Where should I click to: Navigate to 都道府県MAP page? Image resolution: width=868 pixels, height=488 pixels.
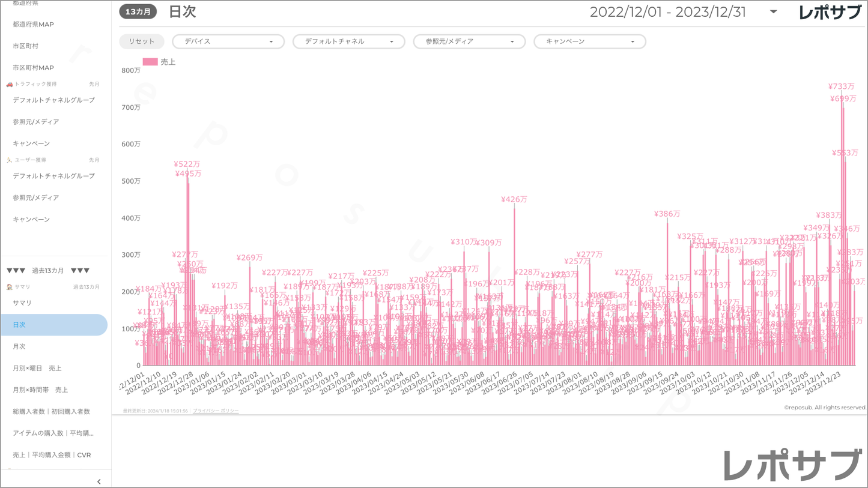(x=33, y=25)
